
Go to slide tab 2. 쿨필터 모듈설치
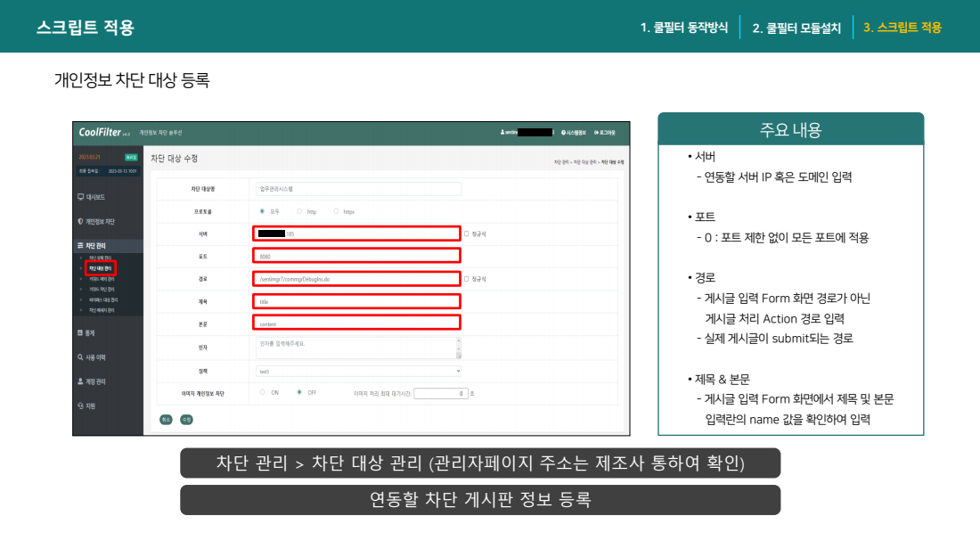click(796, 28)
